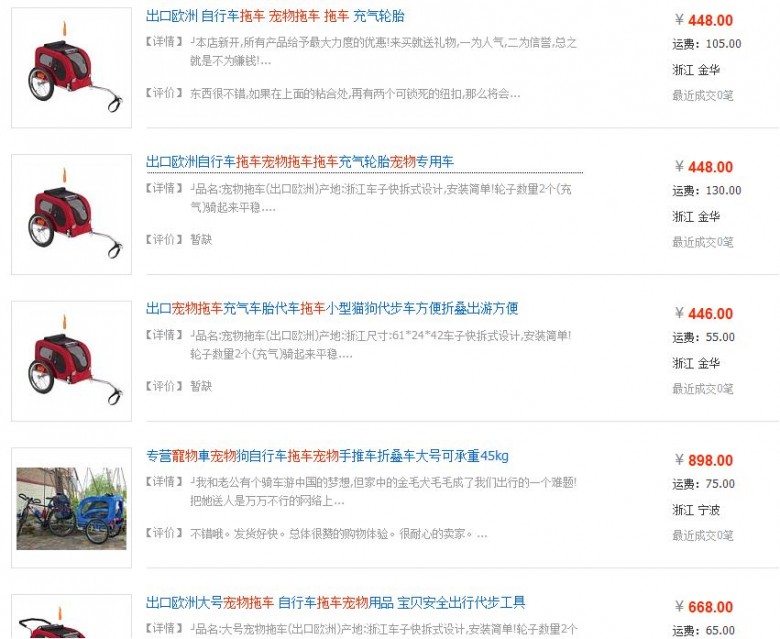Click description starting '我和老公有个骑车游中国的梦想'
The width and height of the screenshot is (780, 639).
pos(383,491)
